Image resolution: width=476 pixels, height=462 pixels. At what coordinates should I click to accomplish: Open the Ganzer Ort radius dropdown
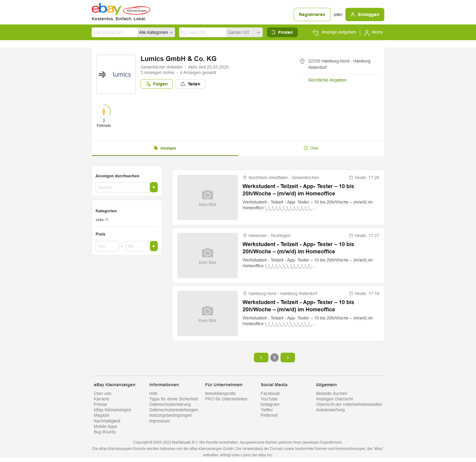click(244, 32)
